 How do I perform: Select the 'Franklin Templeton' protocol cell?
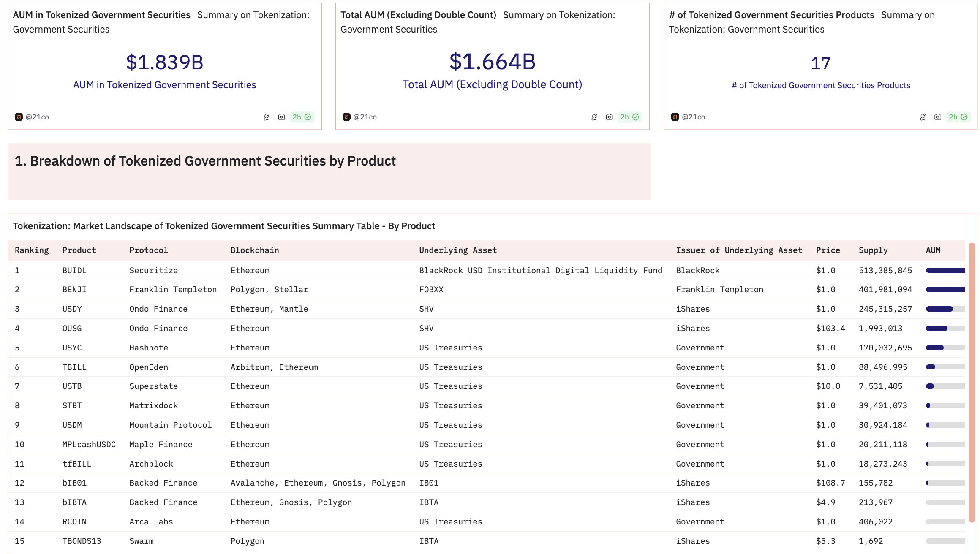point(173,289)
